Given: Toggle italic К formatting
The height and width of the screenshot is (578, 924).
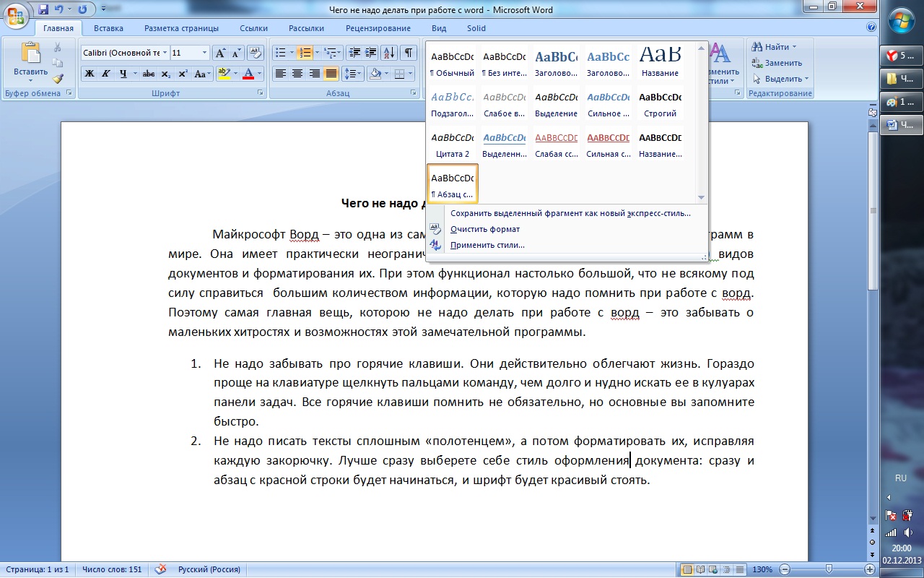Looking at the screenshot, I should (x=105, y=74).
